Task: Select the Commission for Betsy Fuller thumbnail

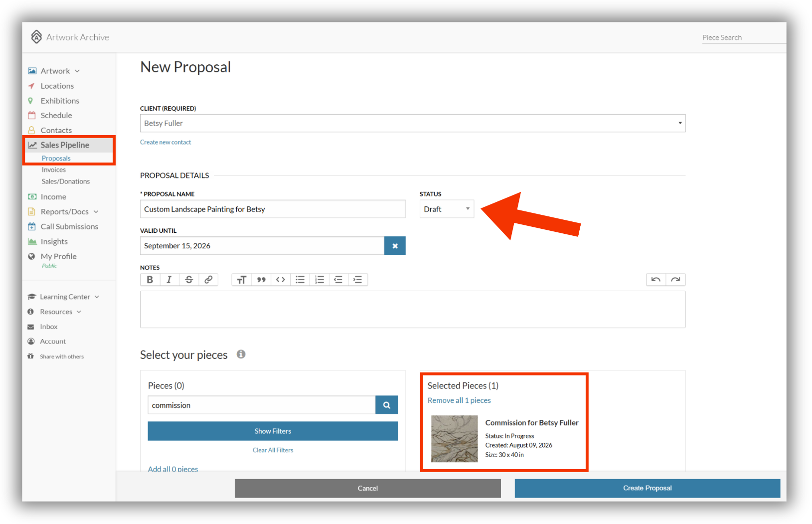Action: point(455,439)
